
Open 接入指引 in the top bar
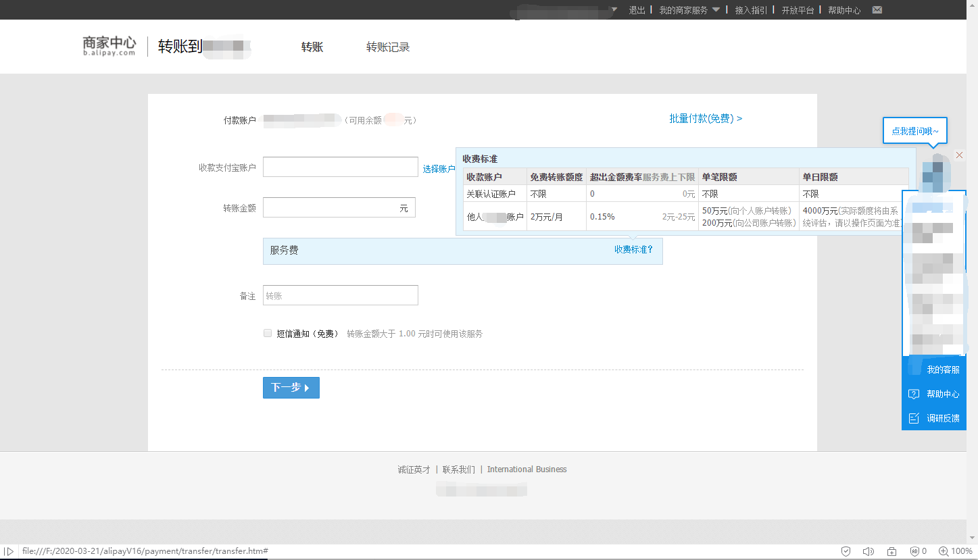point(752,10)
